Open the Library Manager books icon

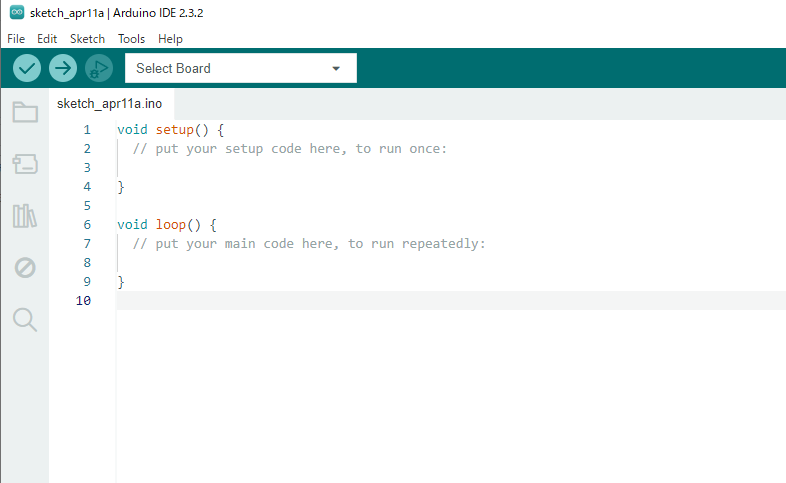[x=25, y=216]
